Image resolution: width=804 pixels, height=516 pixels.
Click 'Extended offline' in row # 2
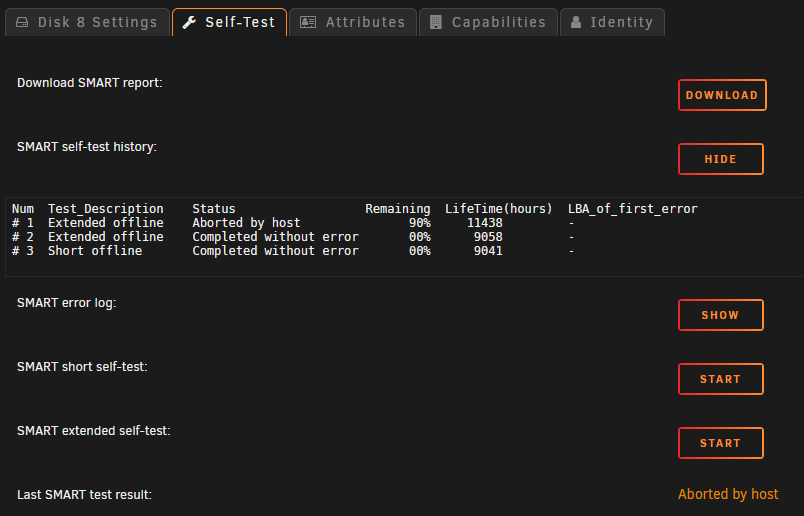[x=106, y=236]
